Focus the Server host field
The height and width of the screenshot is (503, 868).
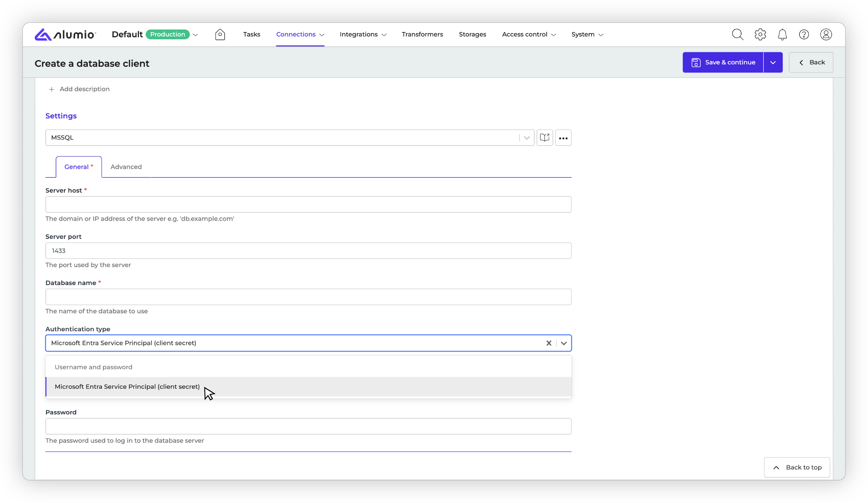click(x=308, y=204)
